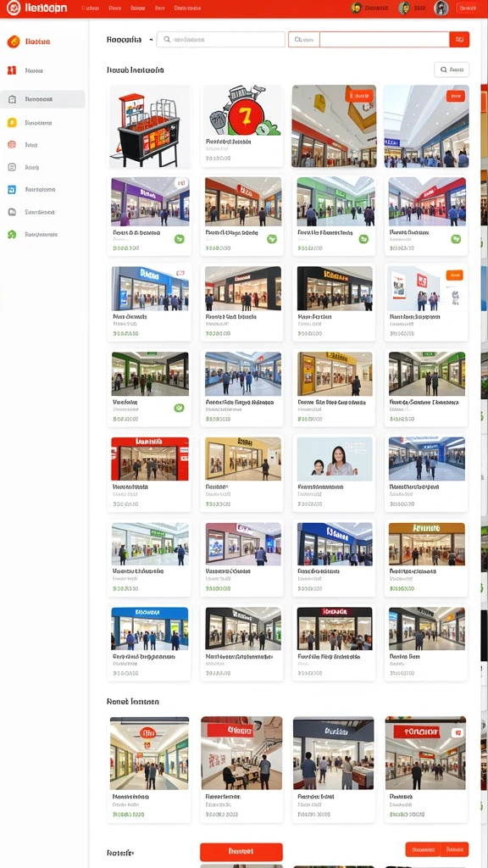Viewport: 488px width, 868px height.
Task: Click the outlined button at the header's far right
Action: 468,8
